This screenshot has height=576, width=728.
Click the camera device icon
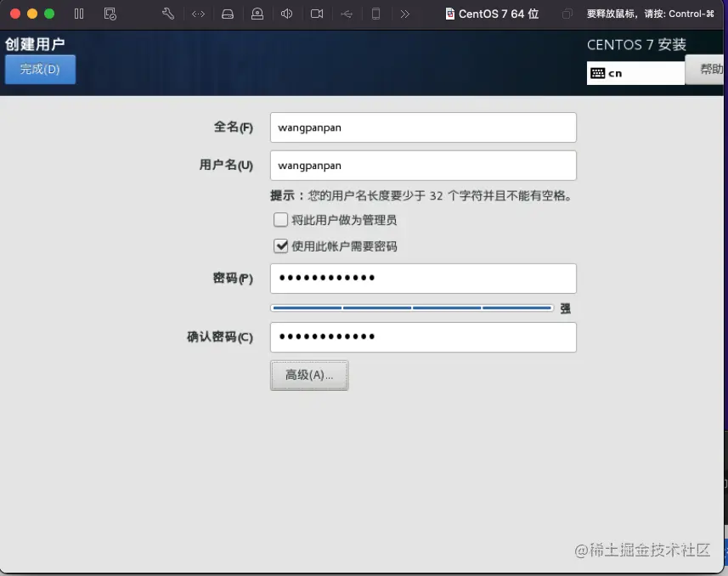point(317,14)
